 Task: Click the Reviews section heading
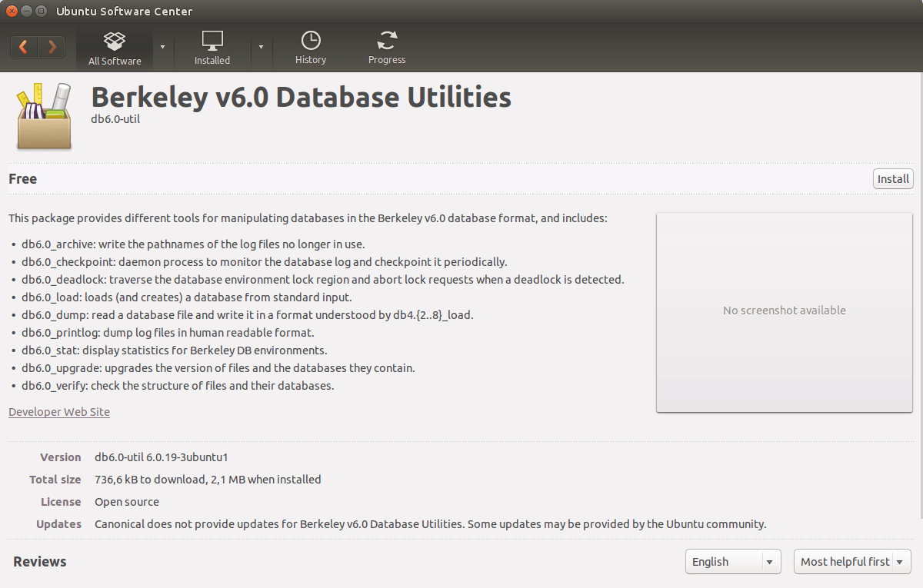[40, 562]
